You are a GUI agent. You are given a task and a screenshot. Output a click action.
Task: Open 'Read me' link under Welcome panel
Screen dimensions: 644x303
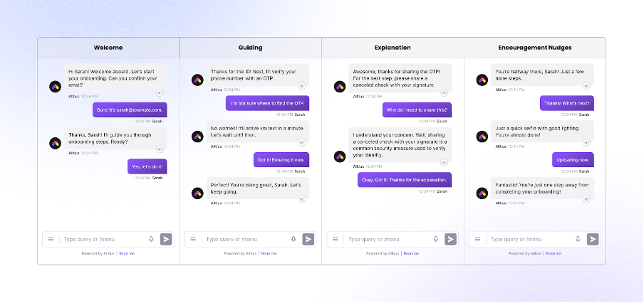[x=127, y=253]
